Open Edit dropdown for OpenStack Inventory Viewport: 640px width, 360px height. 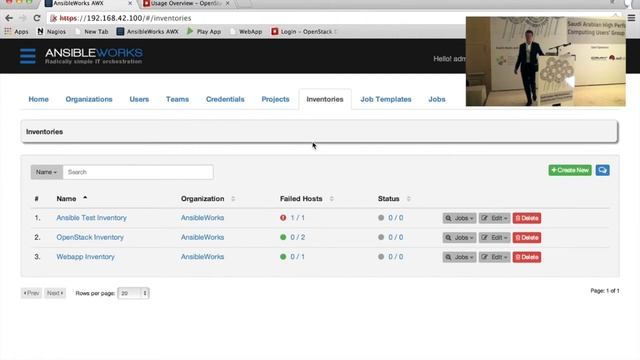[x=494, y=238]
